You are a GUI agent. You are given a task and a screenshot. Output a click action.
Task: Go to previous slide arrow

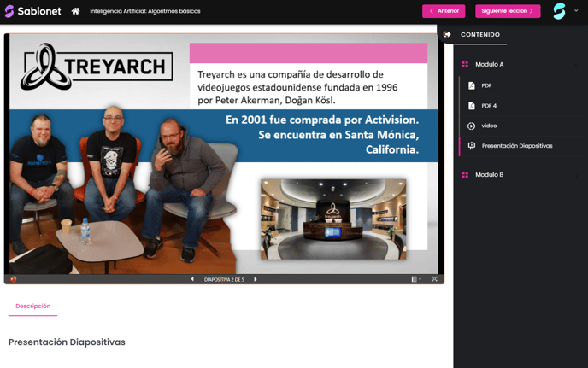click(192, 279)
